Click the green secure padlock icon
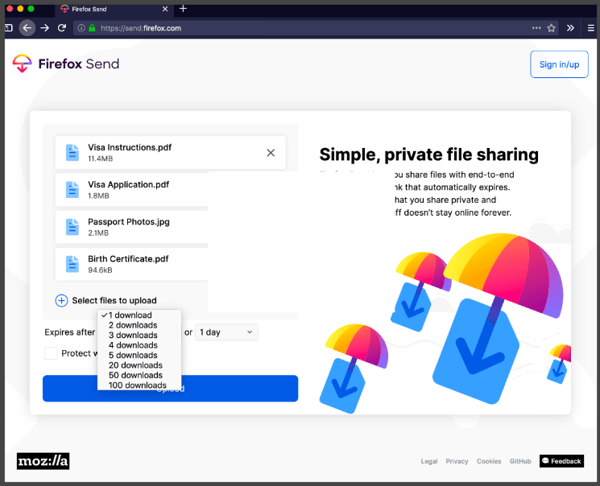Image resolution: width=600 pixels, height=486 pixels. pyautogui.click(x=92, y=28)
